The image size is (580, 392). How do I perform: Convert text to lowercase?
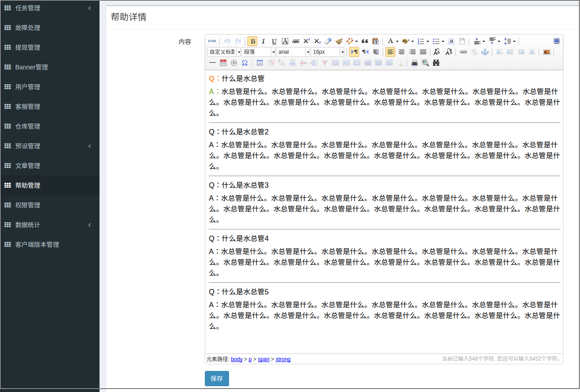click(x=449, y=52)
